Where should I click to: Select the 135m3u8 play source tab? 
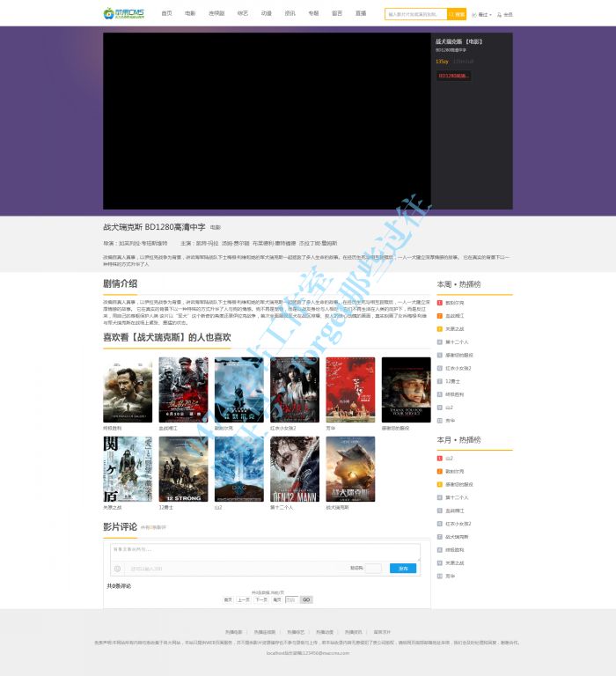[464, 62]
